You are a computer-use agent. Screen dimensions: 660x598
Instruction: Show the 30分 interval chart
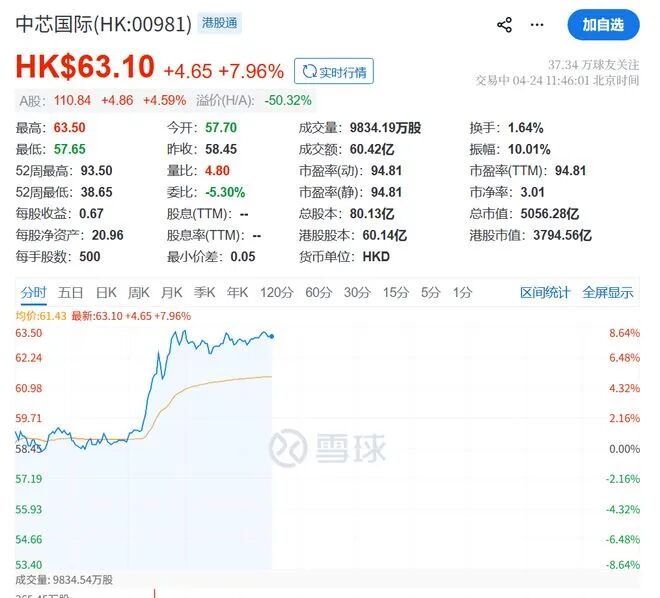[357, 292]
